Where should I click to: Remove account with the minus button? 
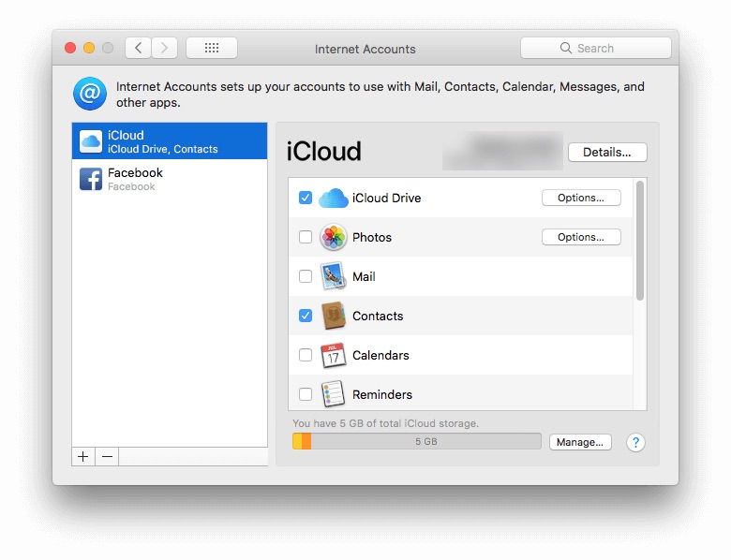click(107, 457)
